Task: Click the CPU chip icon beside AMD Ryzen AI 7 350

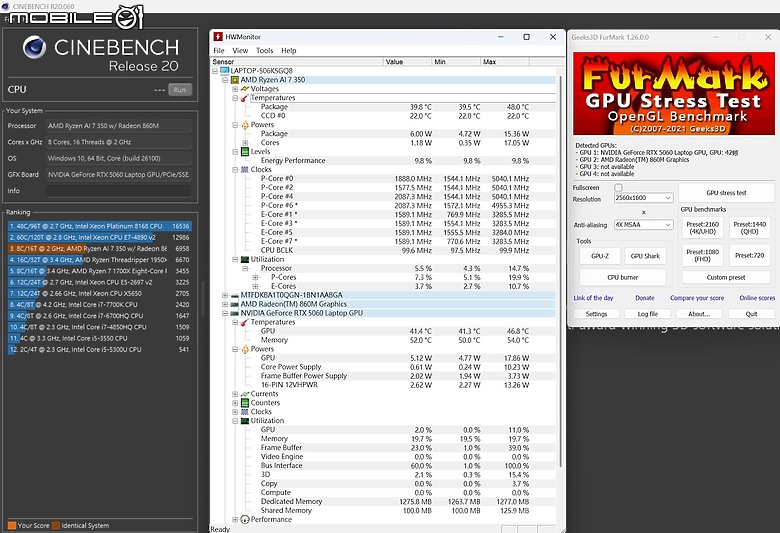Action: 235,80
